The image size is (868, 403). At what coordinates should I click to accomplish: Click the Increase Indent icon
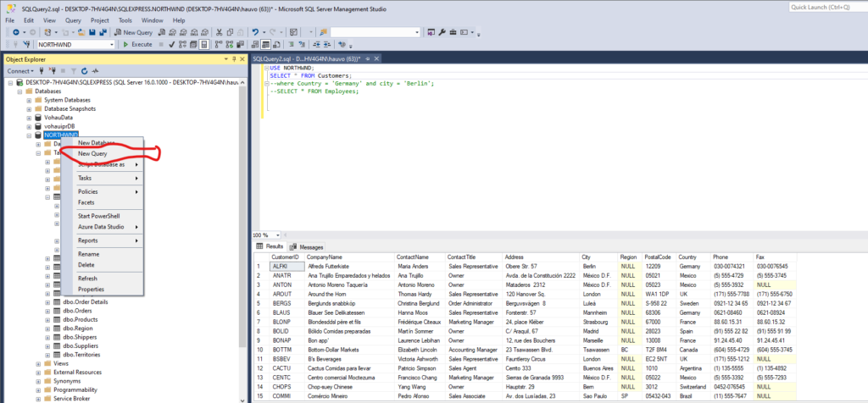pos(326,44)
